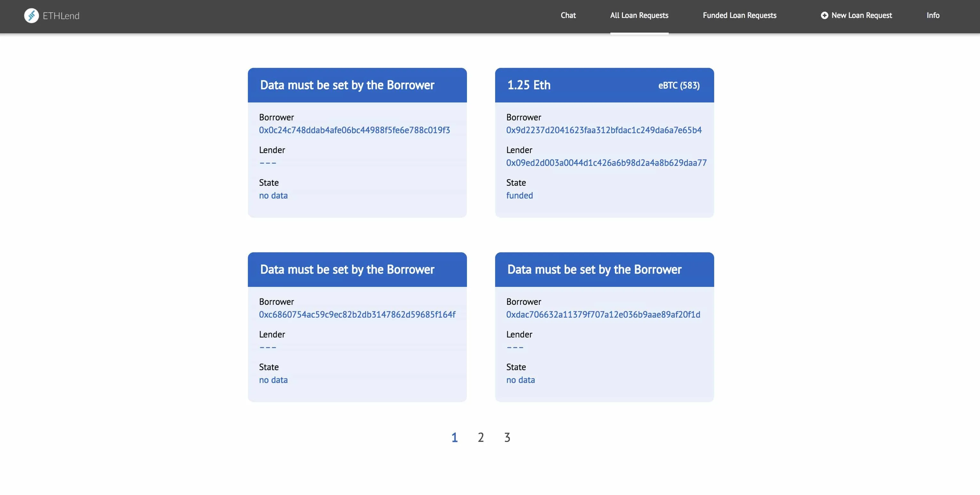Click the funded state text
Image resolution: width=980 pixels, height=495 pixels.
click(519, 196)
